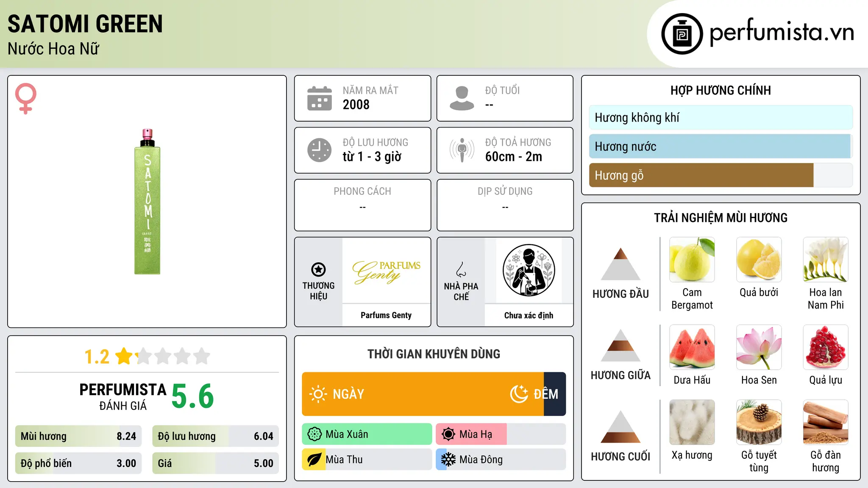This screenshot has width=868, height=488.
Task: Click the Phong Cách card label
Action: point(362,191)
